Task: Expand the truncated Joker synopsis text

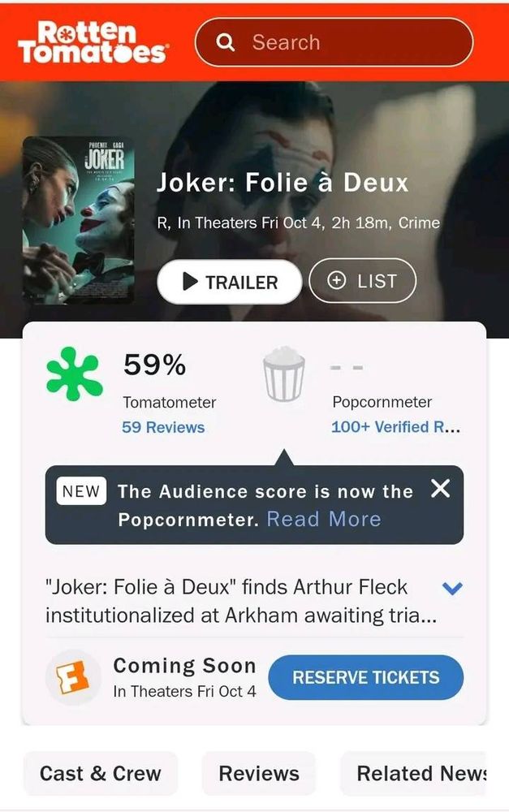Action: click(x=241, y=601)
